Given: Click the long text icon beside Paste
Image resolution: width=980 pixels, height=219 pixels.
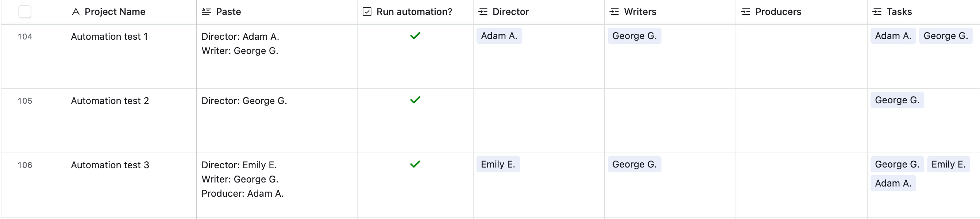Looking at the screenshot, I should click(206, 12).
